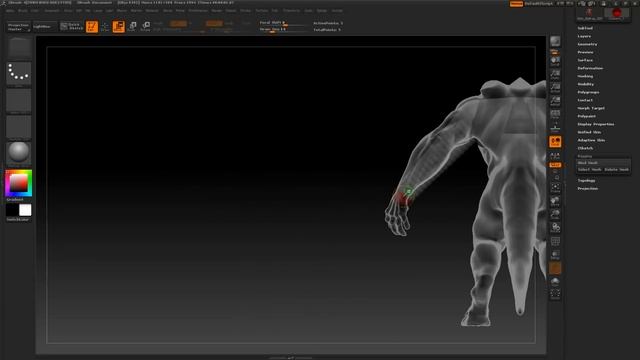The image size is (640, 360).
Task: Toggle Persp perspective view
Action: click(555, 114)
